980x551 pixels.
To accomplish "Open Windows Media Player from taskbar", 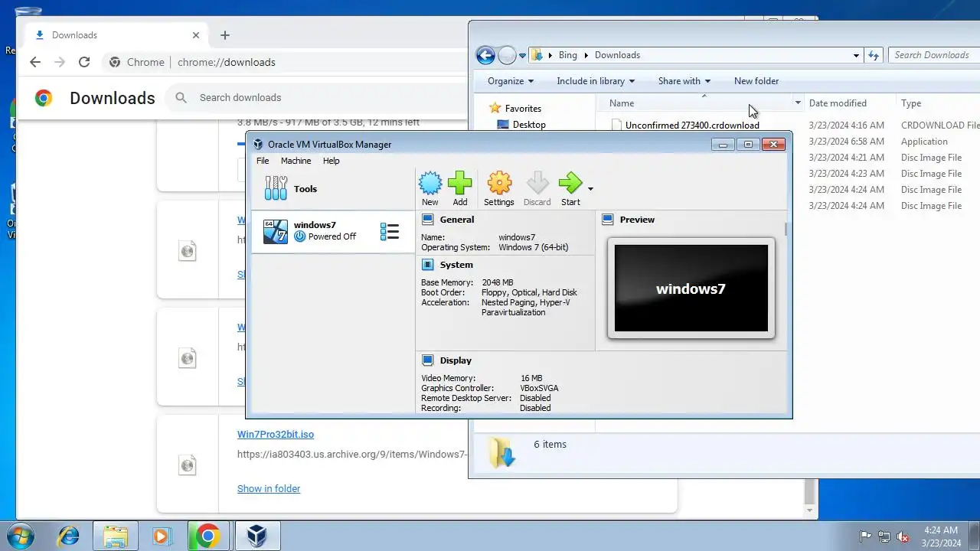I will (161, 536).
